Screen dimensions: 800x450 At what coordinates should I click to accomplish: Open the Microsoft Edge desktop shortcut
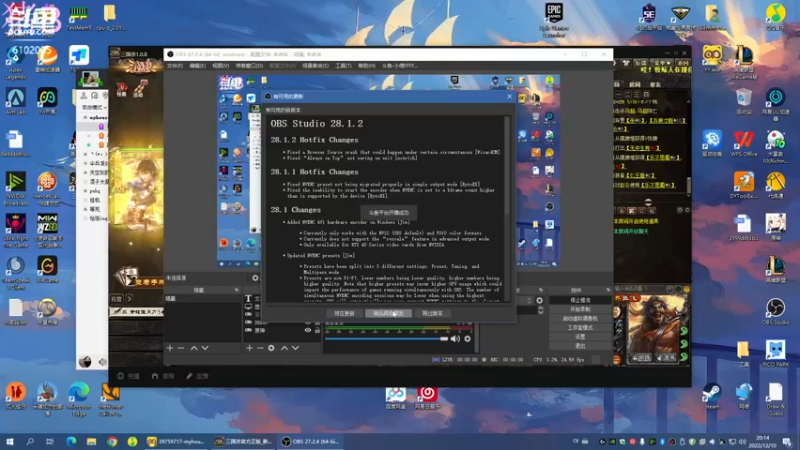79,398
